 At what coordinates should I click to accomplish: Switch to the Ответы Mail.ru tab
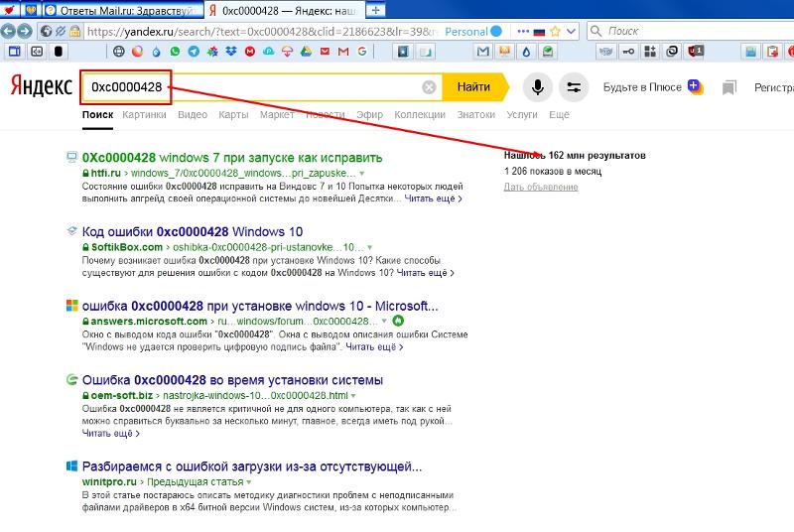click(124, 10)
